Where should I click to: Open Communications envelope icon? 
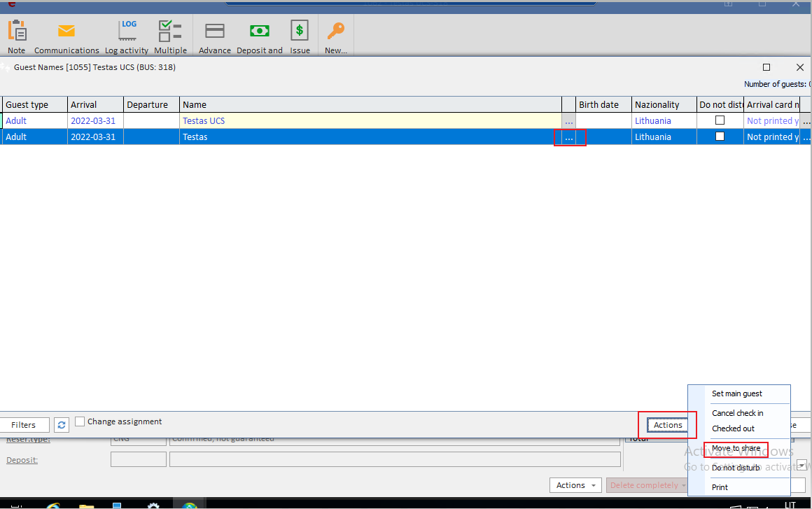coord(66,31)
